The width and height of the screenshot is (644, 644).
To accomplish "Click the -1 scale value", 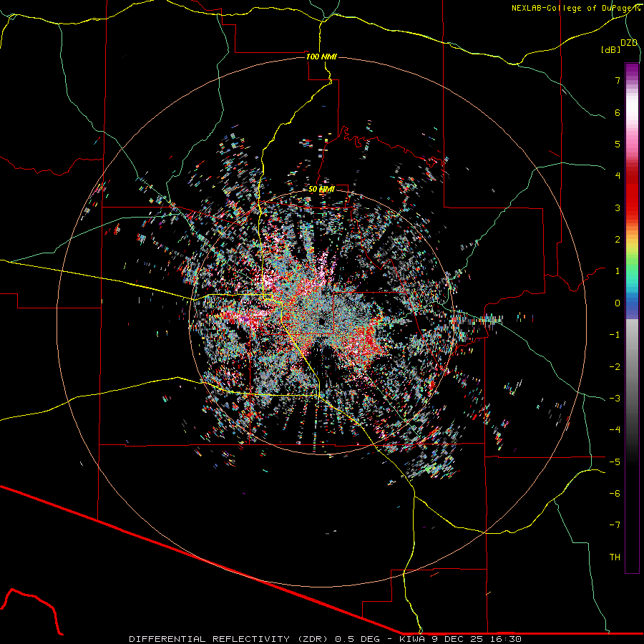I will point(615,335).
